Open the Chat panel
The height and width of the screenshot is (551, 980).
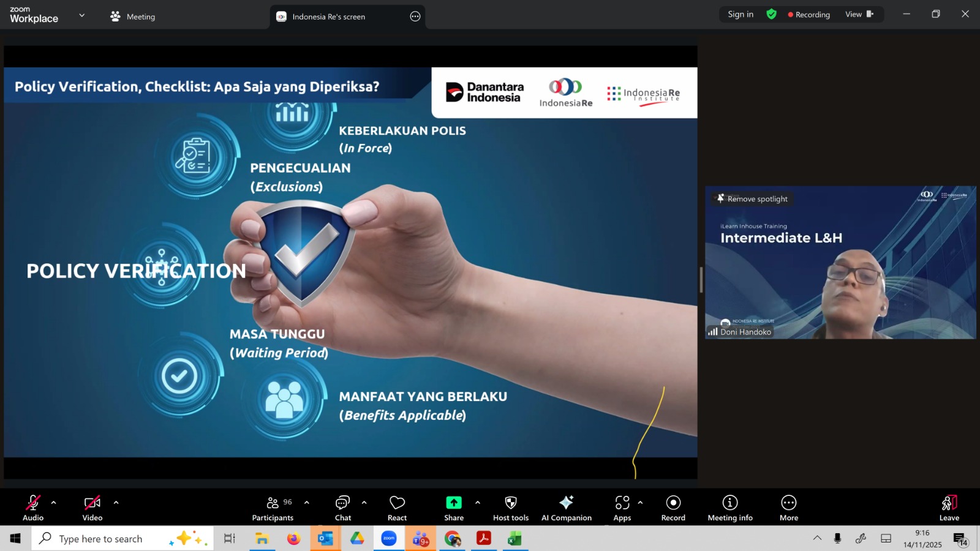point(342,508)
